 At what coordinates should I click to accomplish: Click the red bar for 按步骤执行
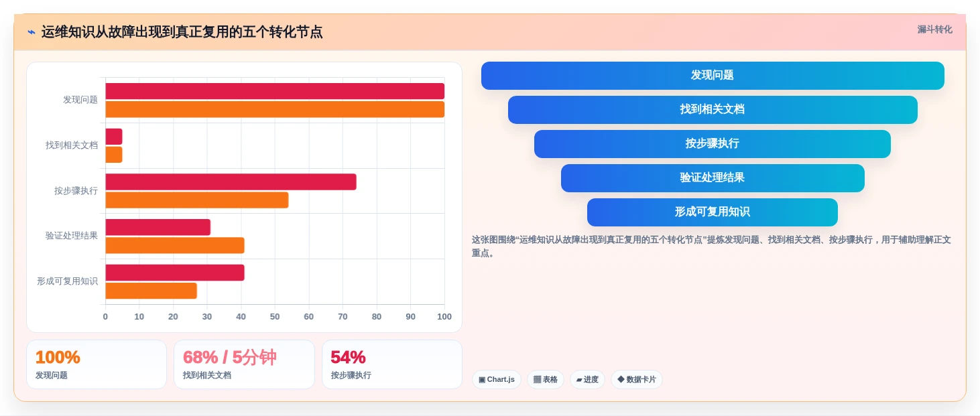pos(231,182)
